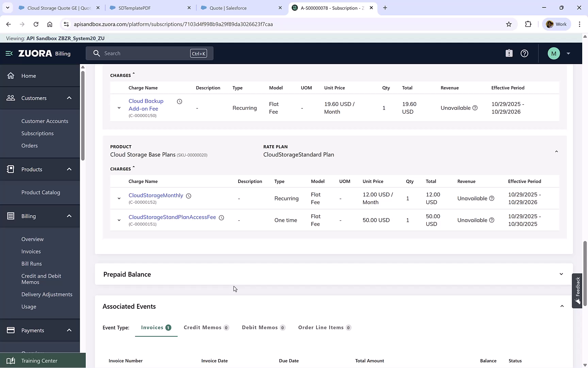Click the clock icon beside CloudStorageMonthly
This screenshot has height=368, width=588.
(x=189, y=196)
